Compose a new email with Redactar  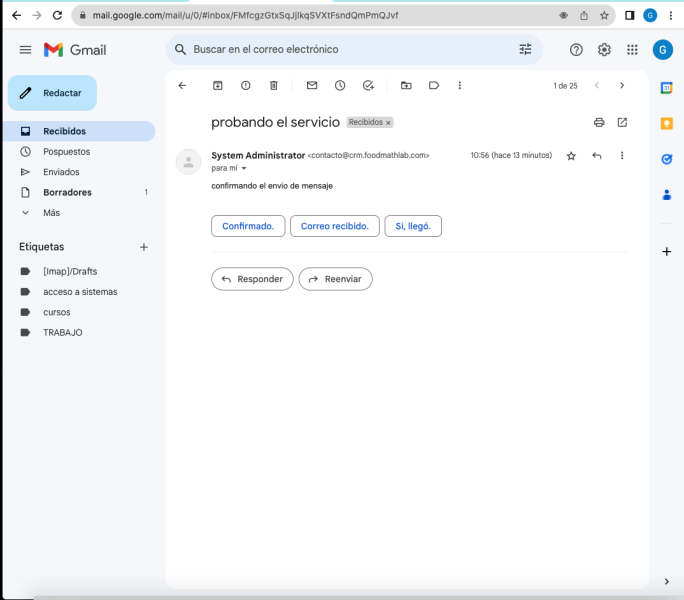coord(52,93)
